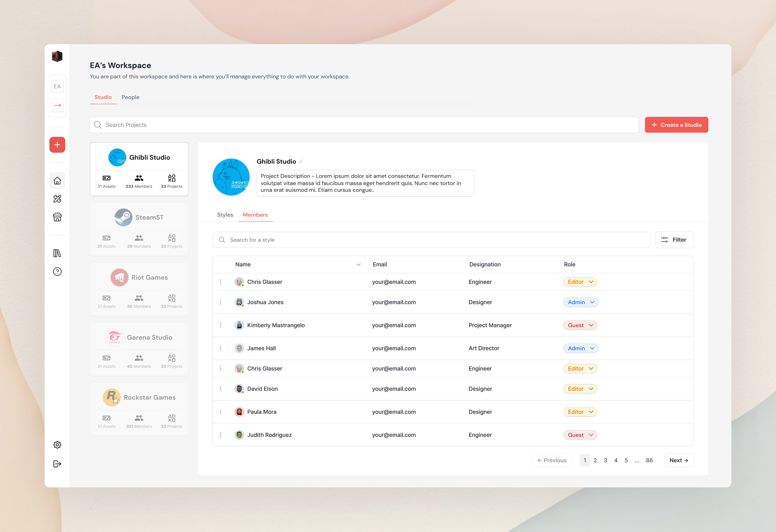This screenshot has width=776, height=532.
Task: Click the red arrow expand sidebar icon
Action: (x=57, y=105)
